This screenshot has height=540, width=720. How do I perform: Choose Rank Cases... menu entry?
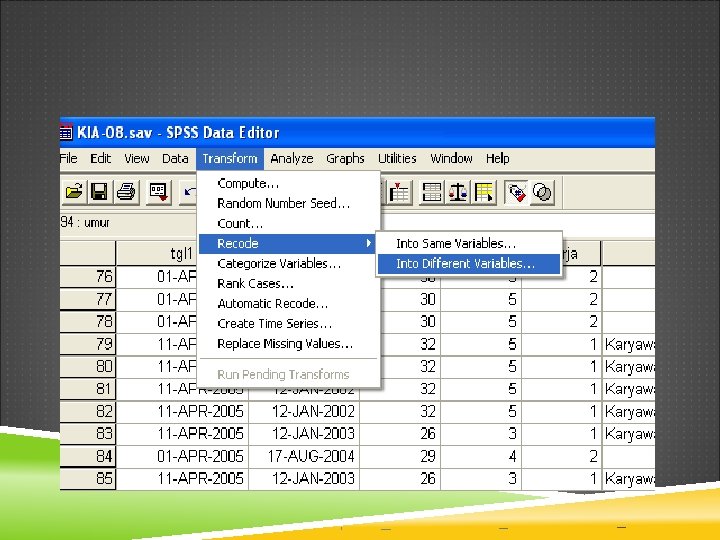(x=288, y=284)
